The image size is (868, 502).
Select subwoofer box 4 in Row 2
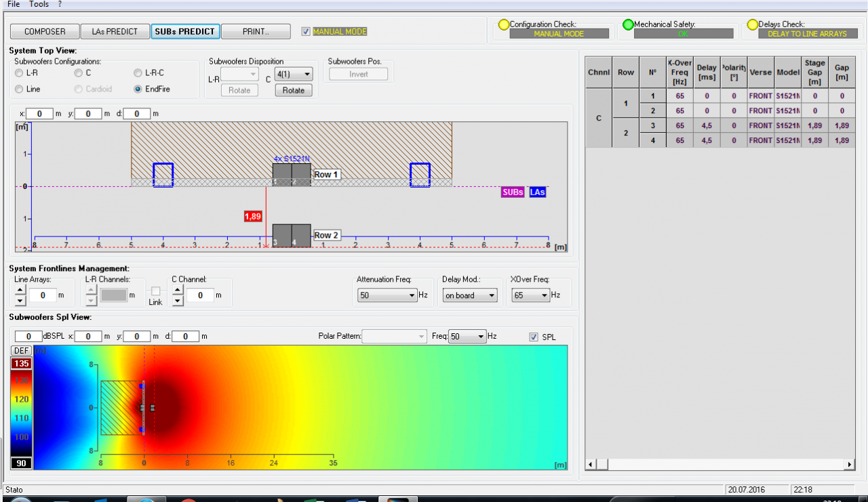301,236
